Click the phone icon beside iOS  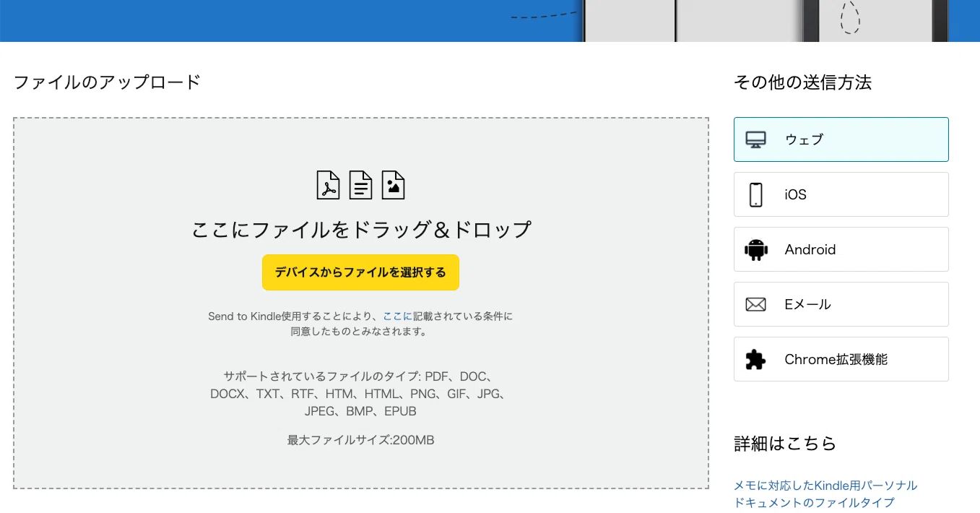755,194
